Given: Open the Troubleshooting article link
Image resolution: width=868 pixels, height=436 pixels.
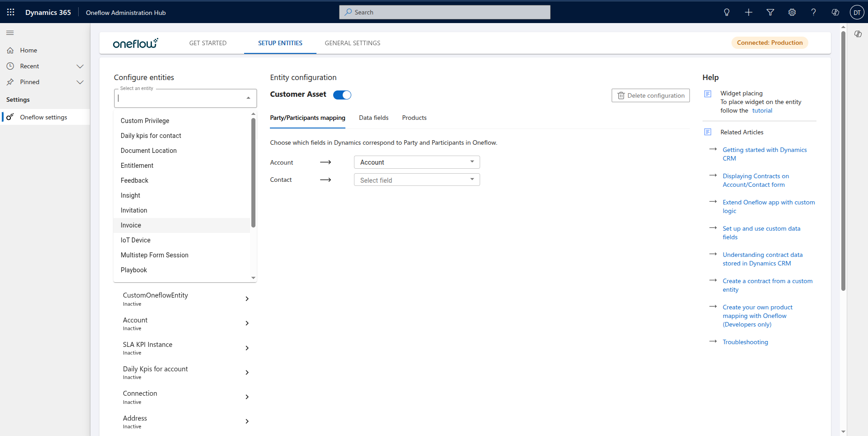Looking at the screenshot, I should point(745,342).
